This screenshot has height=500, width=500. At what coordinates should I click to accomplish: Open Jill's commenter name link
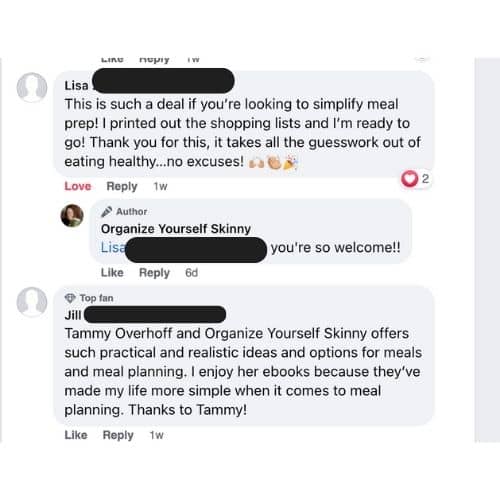point(73,315)
